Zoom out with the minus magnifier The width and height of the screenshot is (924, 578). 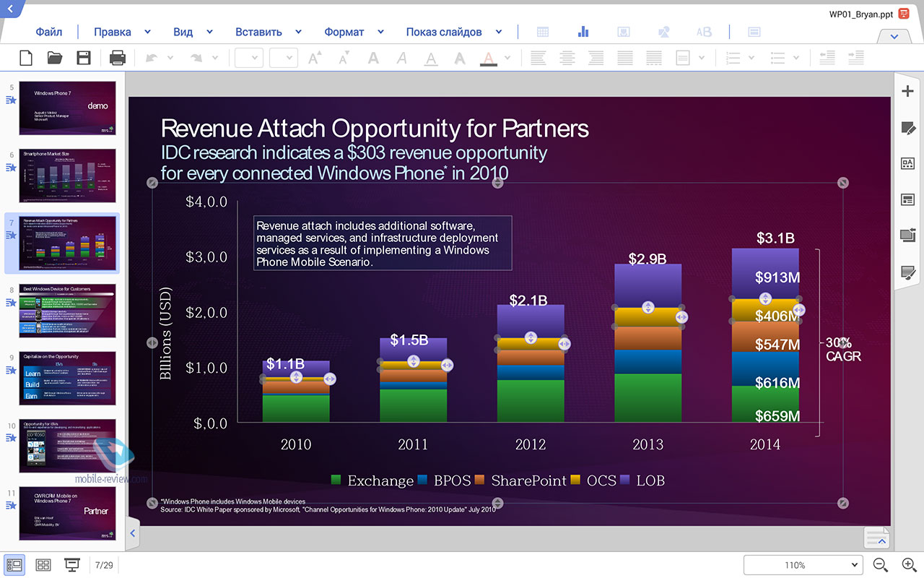click(881, 565)
